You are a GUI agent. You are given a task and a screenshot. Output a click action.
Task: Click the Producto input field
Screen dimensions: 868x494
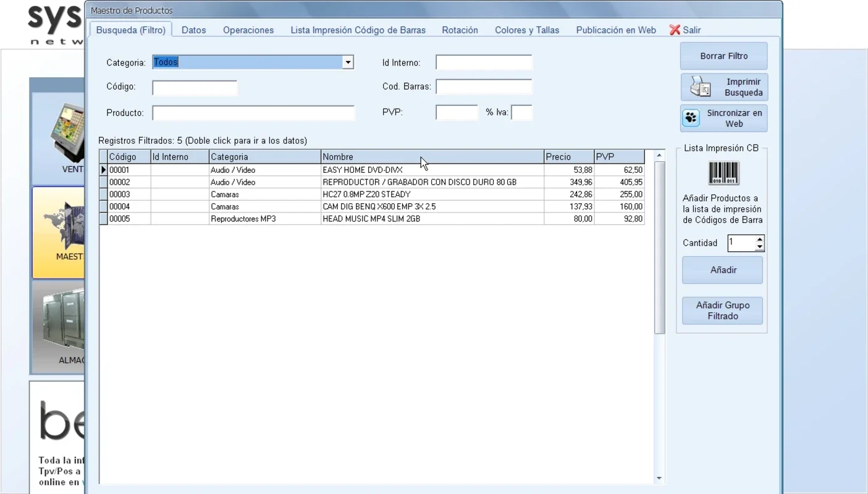click(x=253, y=113)
